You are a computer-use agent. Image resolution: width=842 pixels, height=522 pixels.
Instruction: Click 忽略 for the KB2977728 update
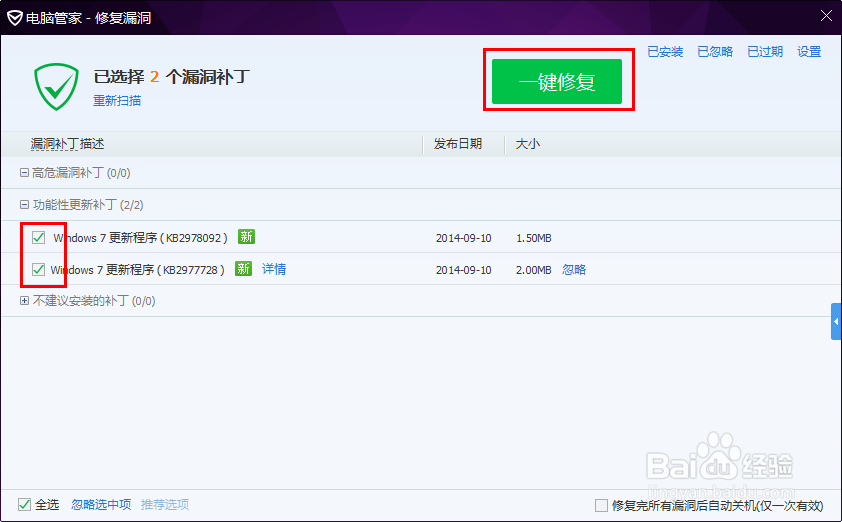(574, 270)
